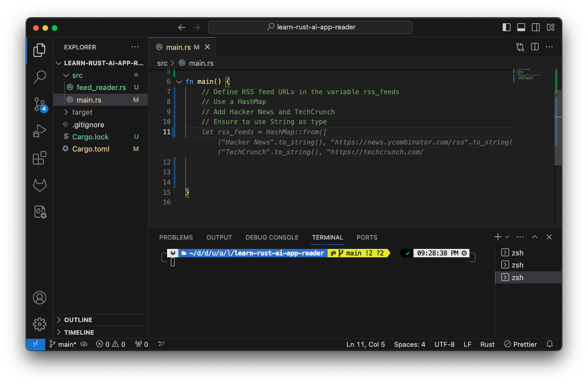The width and height of the screenshot is (588, 385).
Task: Switch to the PROBLEMS tab
Action: pyautogui.click(x=176, y=237)
